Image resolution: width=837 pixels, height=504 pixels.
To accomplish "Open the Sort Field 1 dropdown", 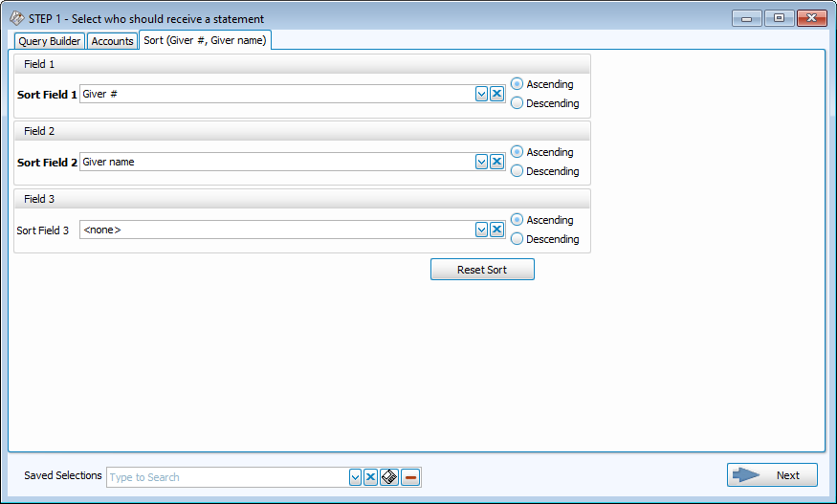I will pyautogui.click(x=482, y=94).
